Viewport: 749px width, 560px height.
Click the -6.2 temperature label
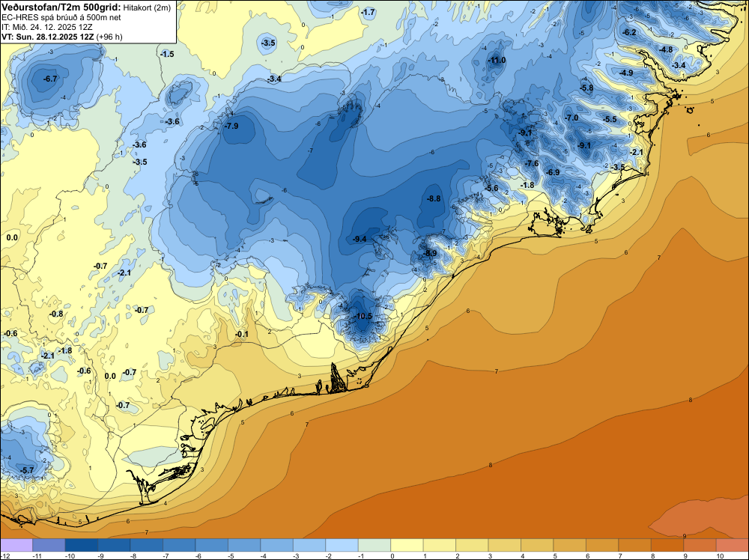click(x=629, y=32)
